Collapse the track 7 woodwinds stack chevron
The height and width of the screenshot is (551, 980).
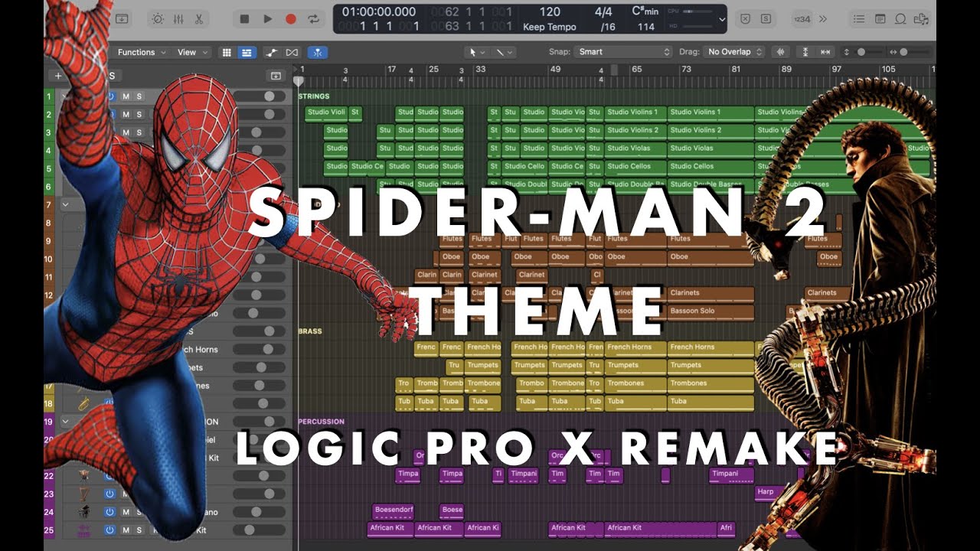pos(65,205)
